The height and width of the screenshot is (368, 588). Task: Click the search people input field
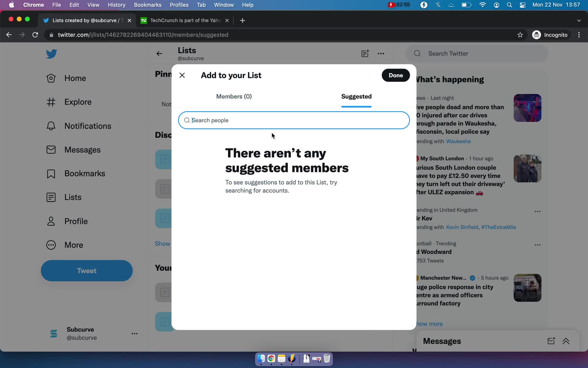click(294, 120)
